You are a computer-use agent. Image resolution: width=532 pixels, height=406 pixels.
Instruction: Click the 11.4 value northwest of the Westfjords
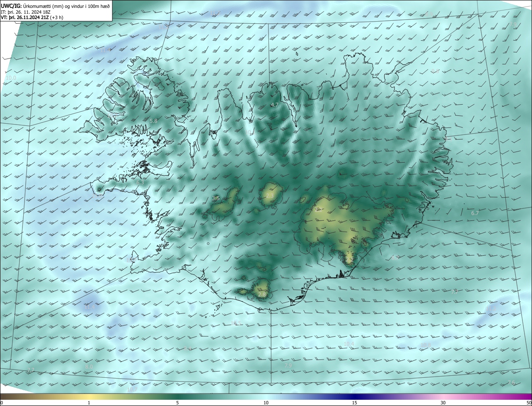coord(105,50)
